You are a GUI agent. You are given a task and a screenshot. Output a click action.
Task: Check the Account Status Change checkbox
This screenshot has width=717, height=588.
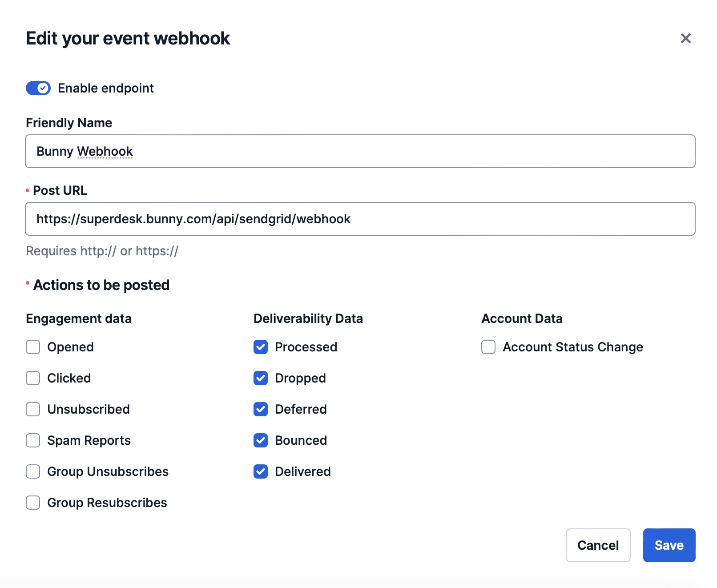[488, 347]
